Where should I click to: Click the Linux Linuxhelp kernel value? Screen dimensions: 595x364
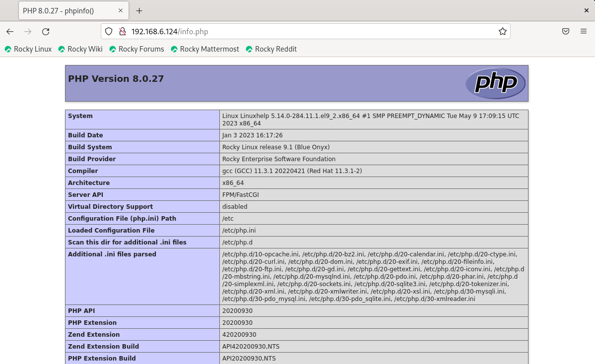pyautogui.click(x=370, y=120)
